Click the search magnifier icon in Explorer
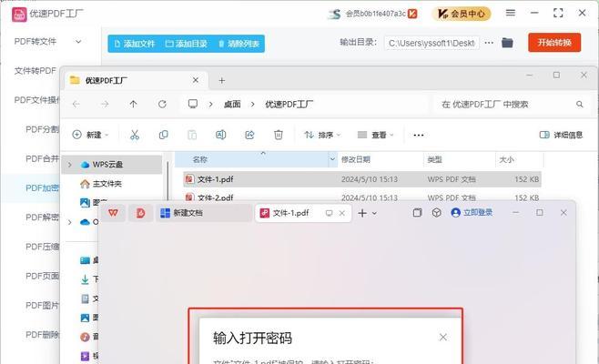 (580, 104)
